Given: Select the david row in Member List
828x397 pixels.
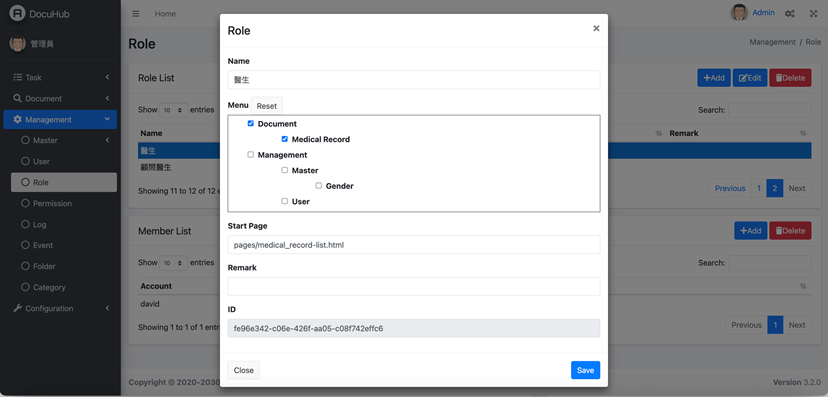Looking at the screenshot, I should pyautogui.click(x=474, y=304).
